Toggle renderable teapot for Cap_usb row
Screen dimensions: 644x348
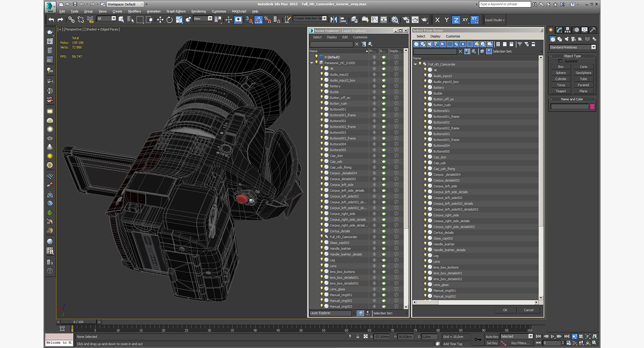click(x=384, y=161)
